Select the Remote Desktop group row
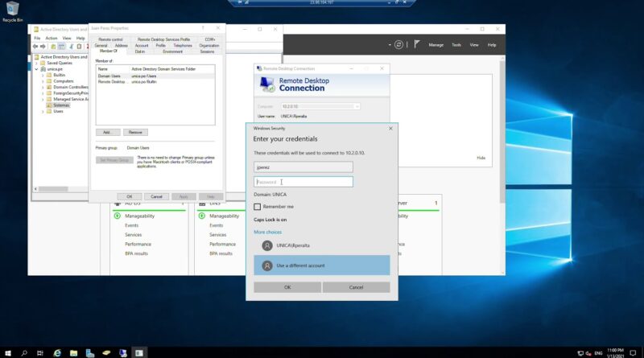This screenshot has height=358, width=644. tap(155, 82)
